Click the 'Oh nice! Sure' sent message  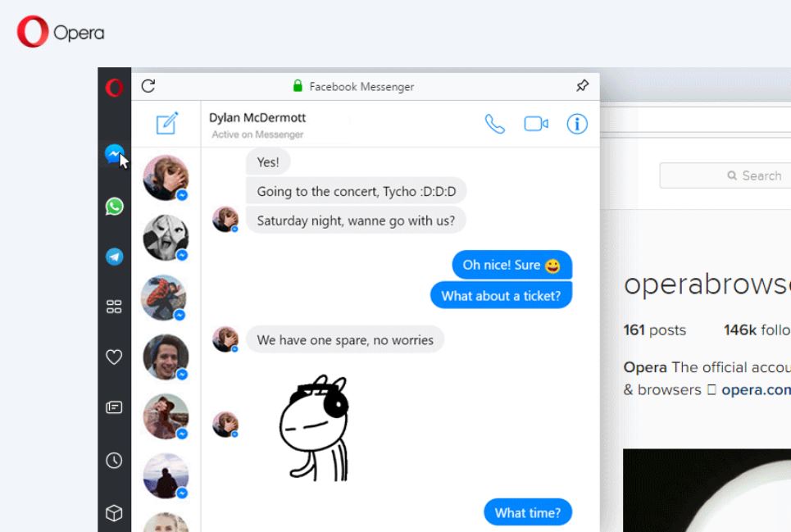pos(512,265)
